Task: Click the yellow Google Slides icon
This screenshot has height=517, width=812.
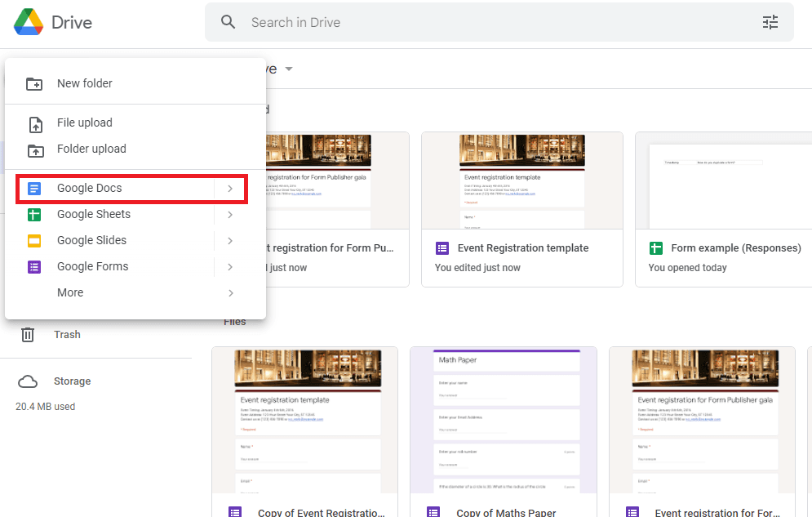Action: (34, 241)
